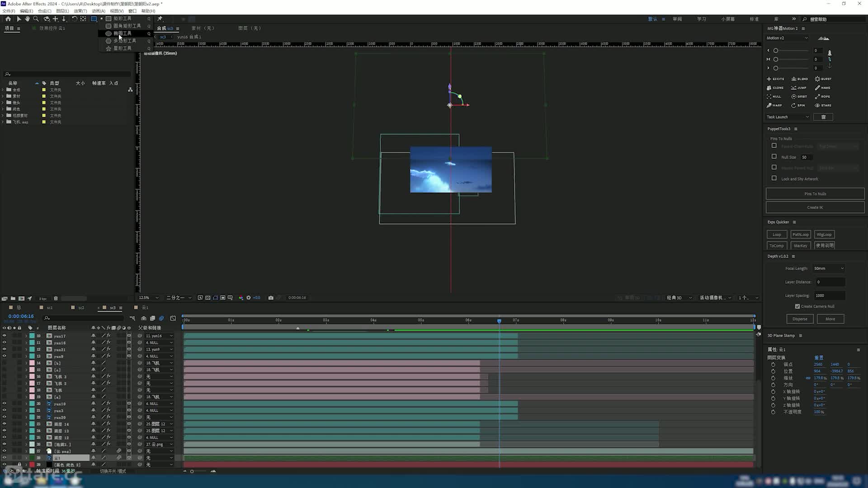
Task: Click the WigLoop expression button
Action: (x=824, y=235)
